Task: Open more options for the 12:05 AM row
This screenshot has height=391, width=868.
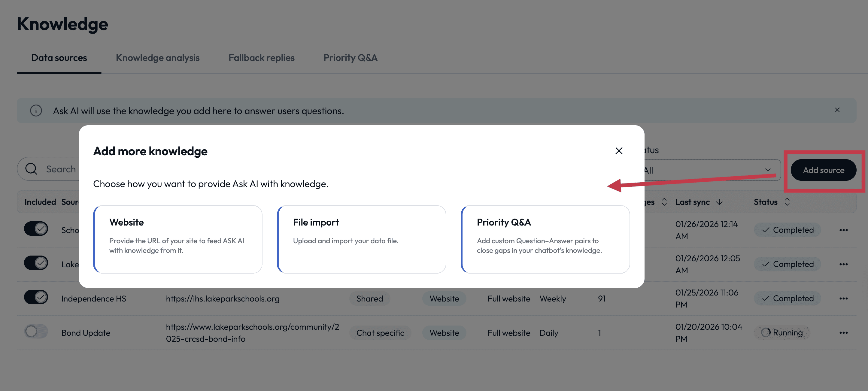Action: pyautogui.click(x=843, y=264)
